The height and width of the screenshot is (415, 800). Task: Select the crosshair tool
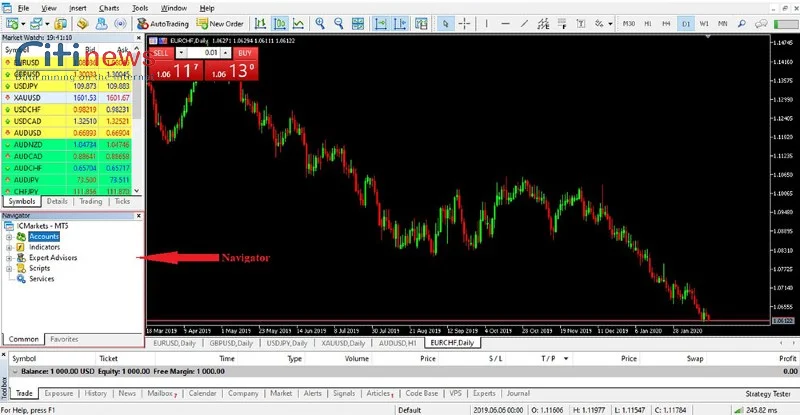pos(464,23)
